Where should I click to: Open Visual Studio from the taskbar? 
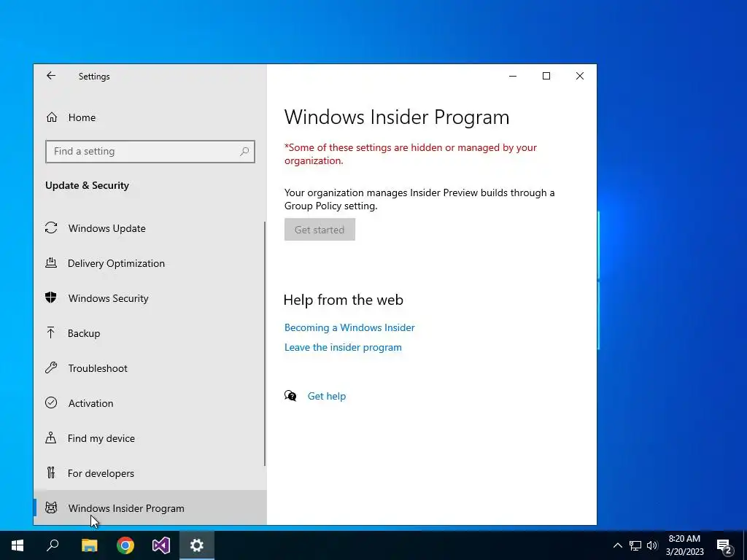pyautogui.click(x=161, y=545)
